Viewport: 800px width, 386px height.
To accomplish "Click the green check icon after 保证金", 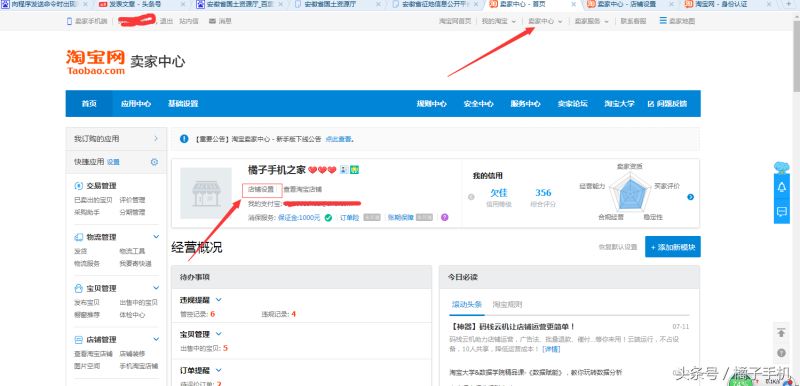I will [x=328, y=218].
